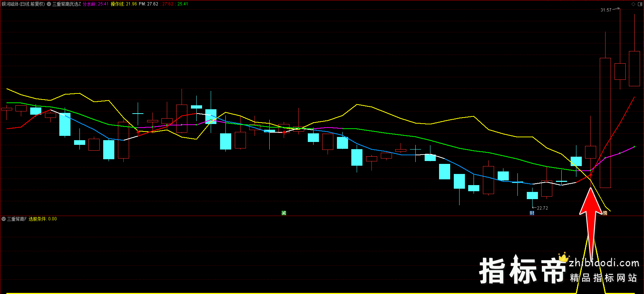Click the stock title 银河磁体 (日线 前复权)
This screenshot has width=644, height=294.
tap(23, 4)
